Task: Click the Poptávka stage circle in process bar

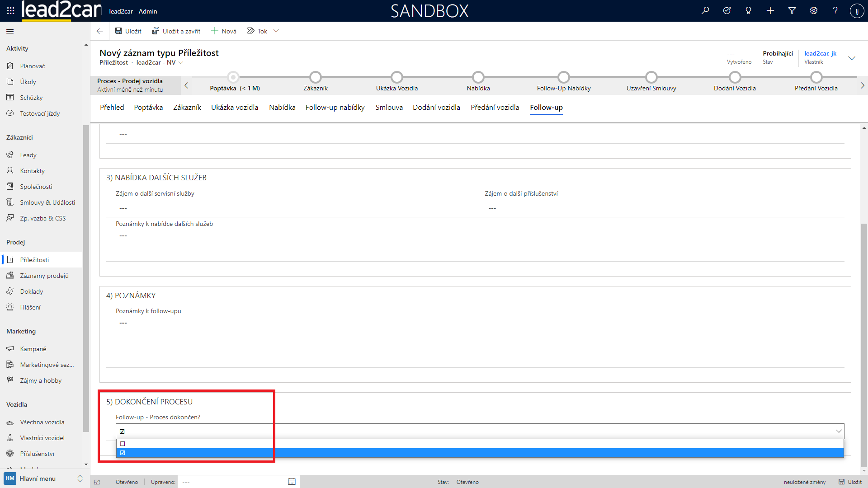Action: [233, 77]
